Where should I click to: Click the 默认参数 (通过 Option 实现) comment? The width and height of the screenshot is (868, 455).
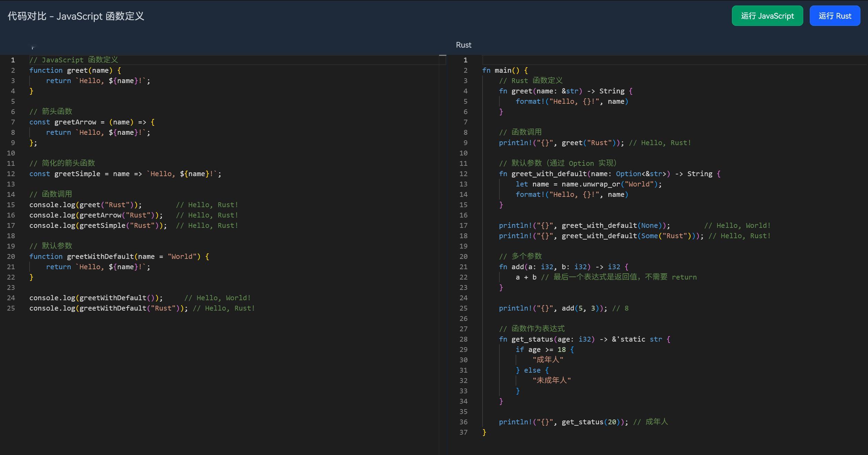click(x=557, y=163)
